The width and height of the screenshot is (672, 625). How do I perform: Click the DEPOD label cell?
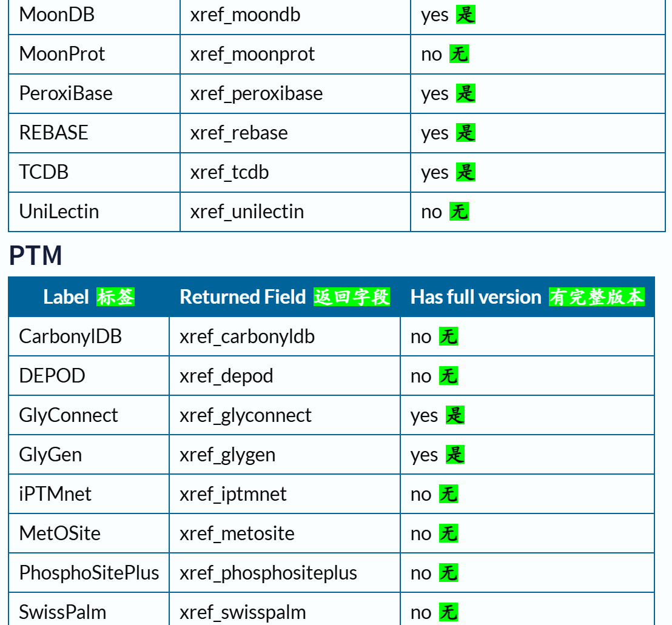click(89, 376)
